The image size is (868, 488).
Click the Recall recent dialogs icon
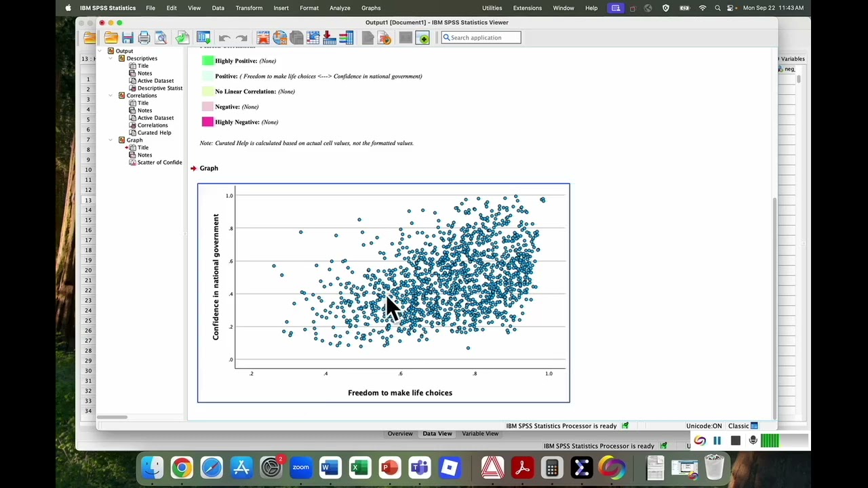tap(203, 38)
